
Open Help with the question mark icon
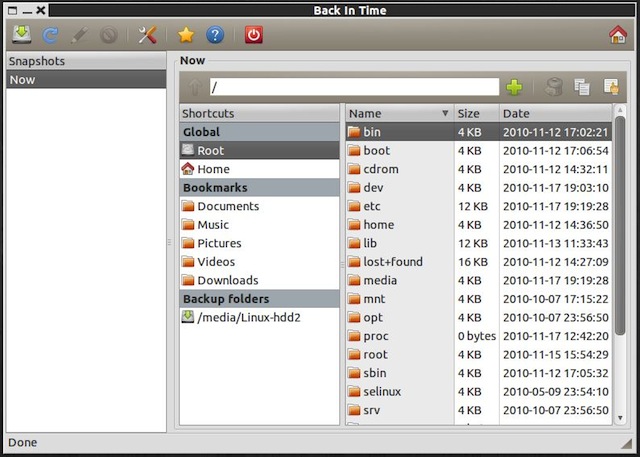click(215, 35)
